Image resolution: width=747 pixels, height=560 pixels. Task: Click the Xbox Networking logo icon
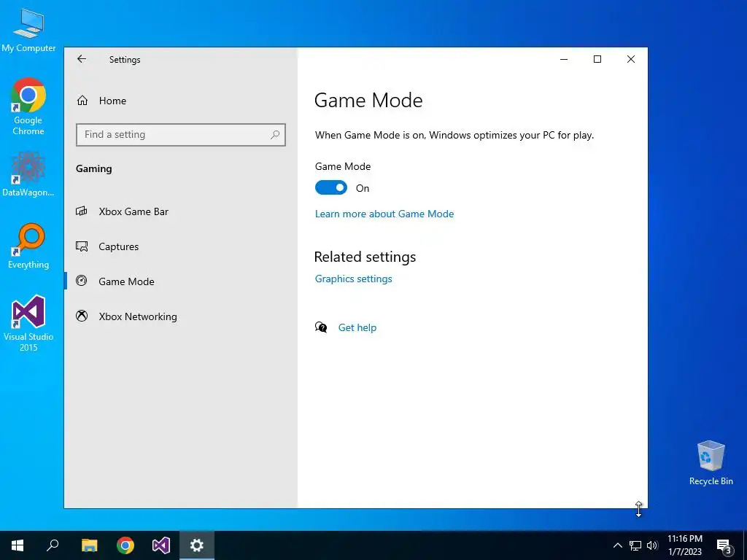82,316
